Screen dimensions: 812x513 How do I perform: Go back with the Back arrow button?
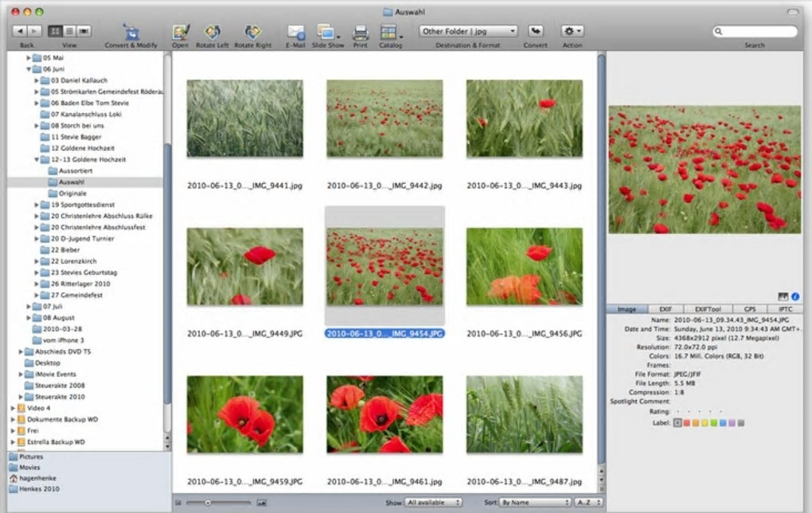pyautogui.click(x=19, y=31)
